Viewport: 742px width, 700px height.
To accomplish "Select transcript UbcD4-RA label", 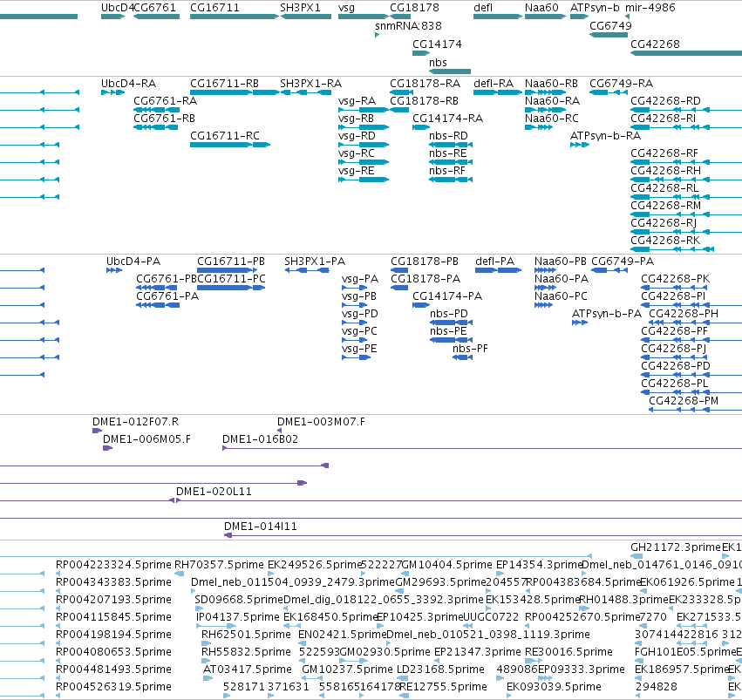I will (128, 83).
